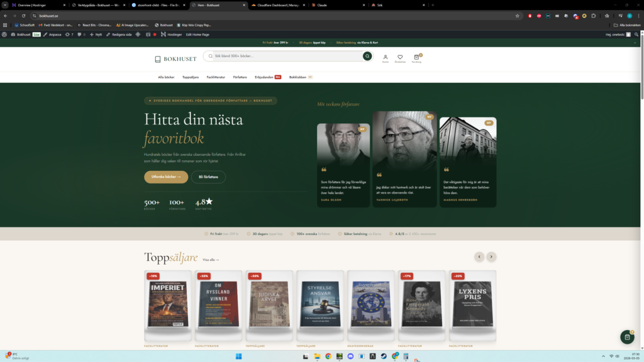Open the Imperiet book cover thumbnail
This screenshot has height=362, width=644.
168,304
